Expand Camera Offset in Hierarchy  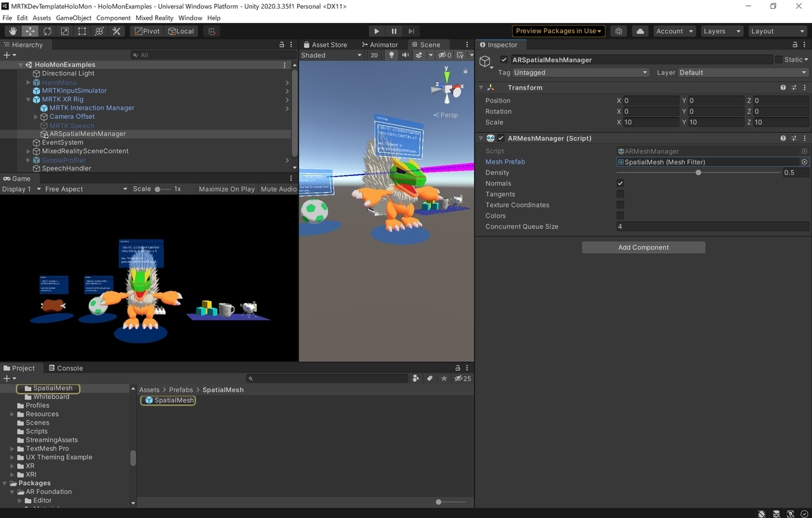click(36, 117)
